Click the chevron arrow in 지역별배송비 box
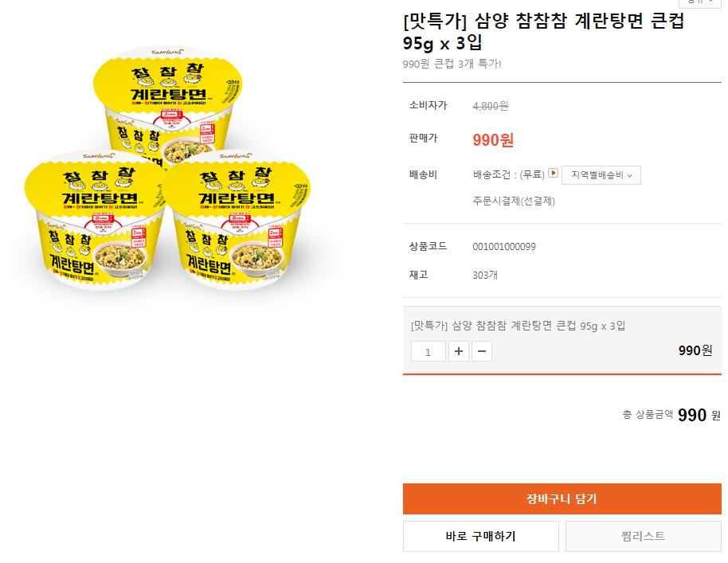728x563 pixels. pyautogui.click(x=629, y=176)
